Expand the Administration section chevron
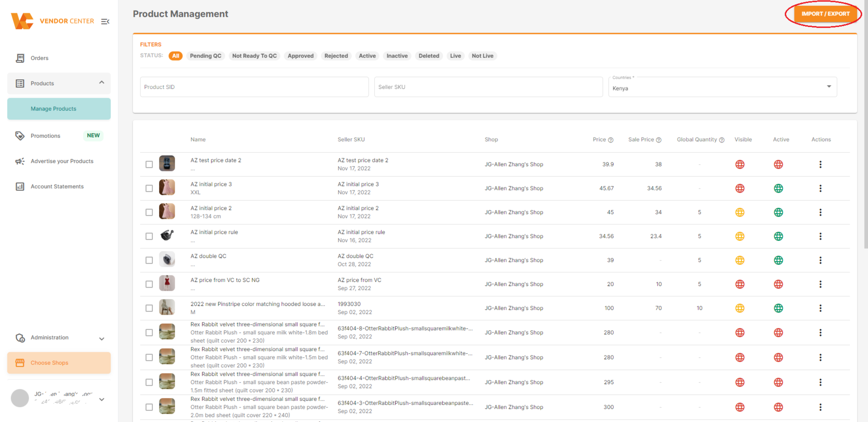 [101, 338]
